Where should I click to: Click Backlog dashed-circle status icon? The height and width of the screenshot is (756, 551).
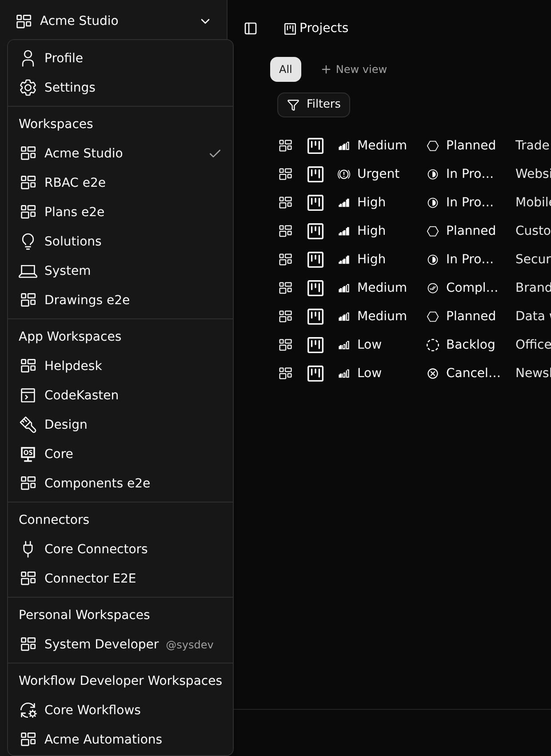(x=433, y=345)
